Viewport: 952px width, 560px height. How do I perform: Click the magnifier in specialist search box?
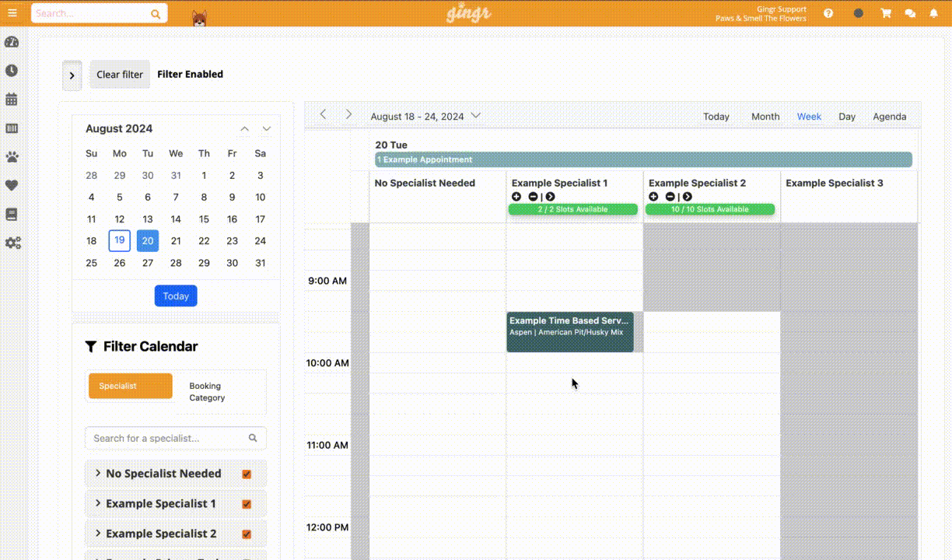253,438
